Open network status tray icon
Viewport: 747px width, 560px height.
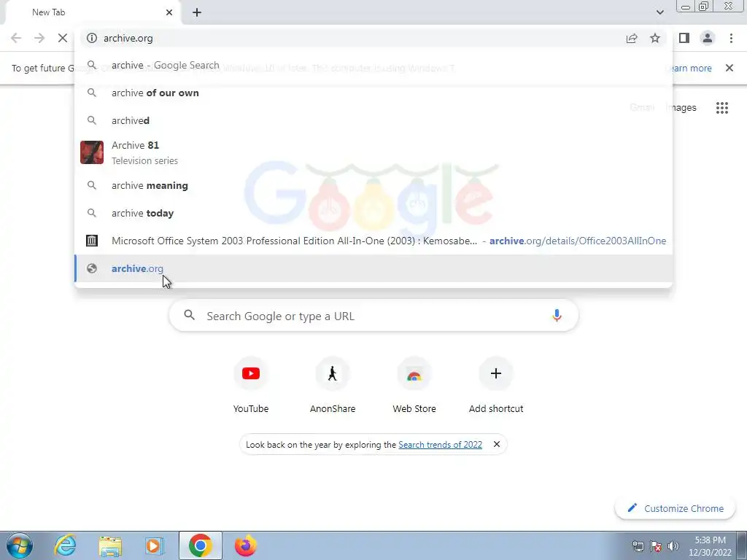point(638,546)
